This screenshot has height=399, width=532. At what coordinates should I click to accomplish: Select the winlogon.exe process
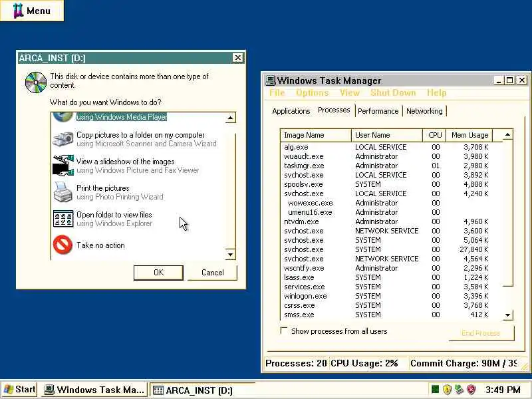click(x=386, y=296)
